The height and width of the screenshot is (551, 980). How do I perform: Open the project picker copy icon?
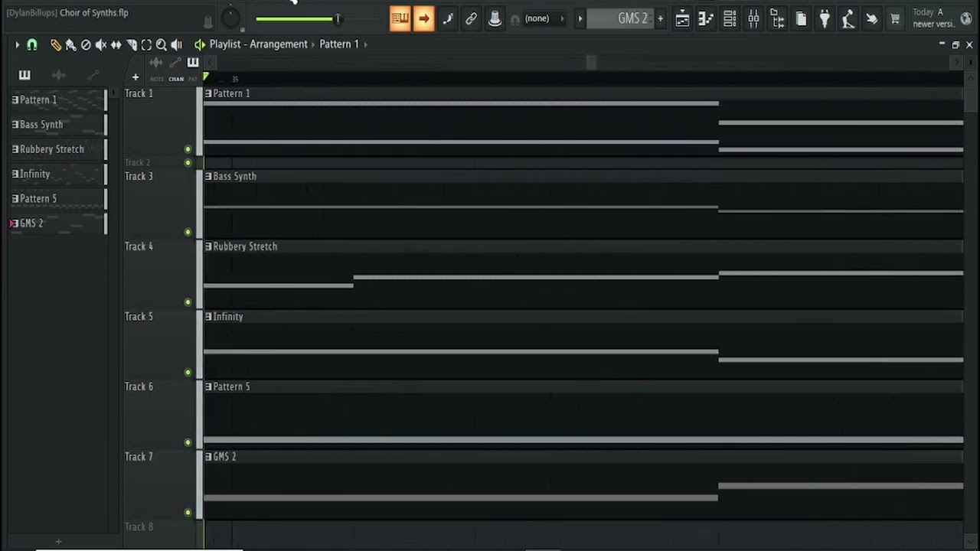pos(801,19)
